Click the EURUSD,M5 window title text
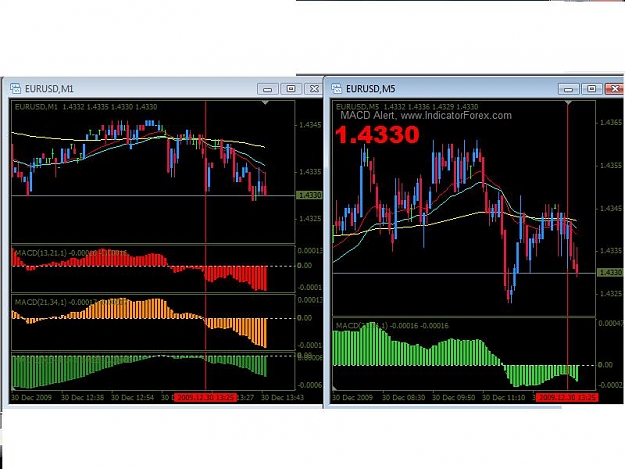This screenshot has height=469, width=625. click(370, 89)
